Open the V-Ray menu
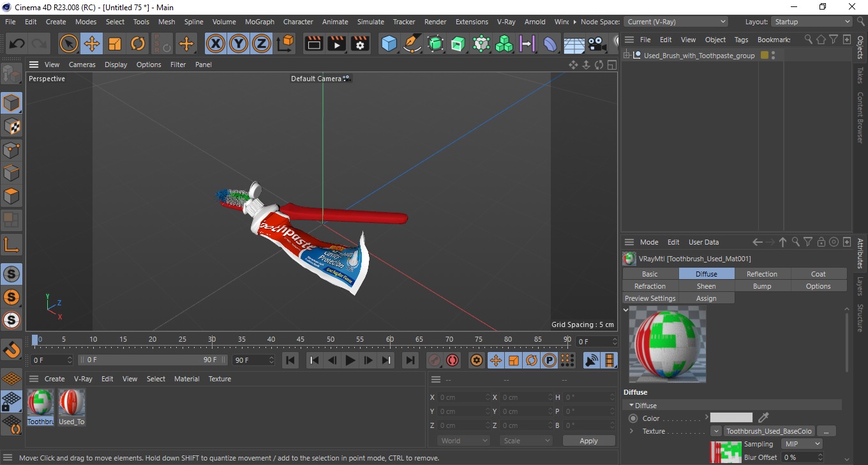Screen dimensions: 868x465 point(505,22)
